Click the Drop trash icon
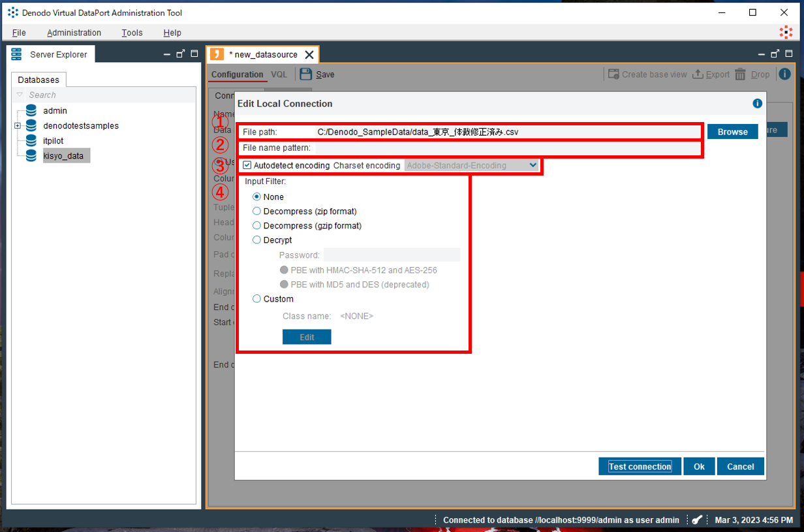804x532 pixels. 740,74
